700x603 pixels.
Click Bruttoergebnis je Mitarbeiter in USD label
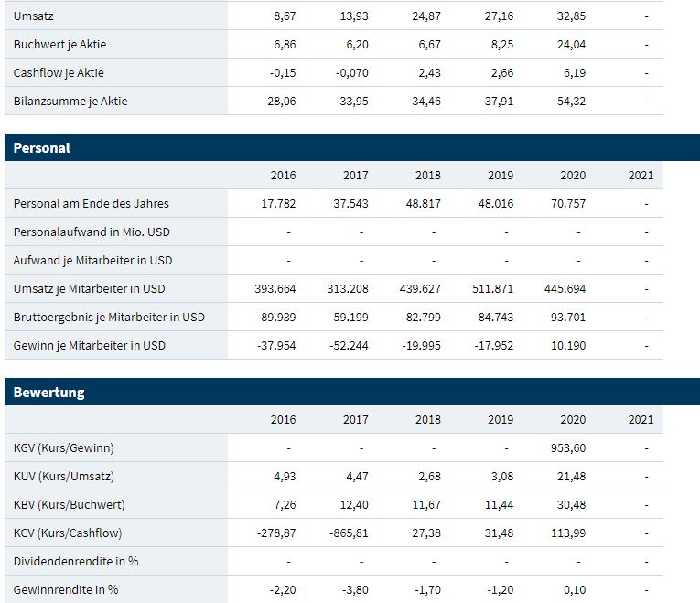tap(109, 317)
